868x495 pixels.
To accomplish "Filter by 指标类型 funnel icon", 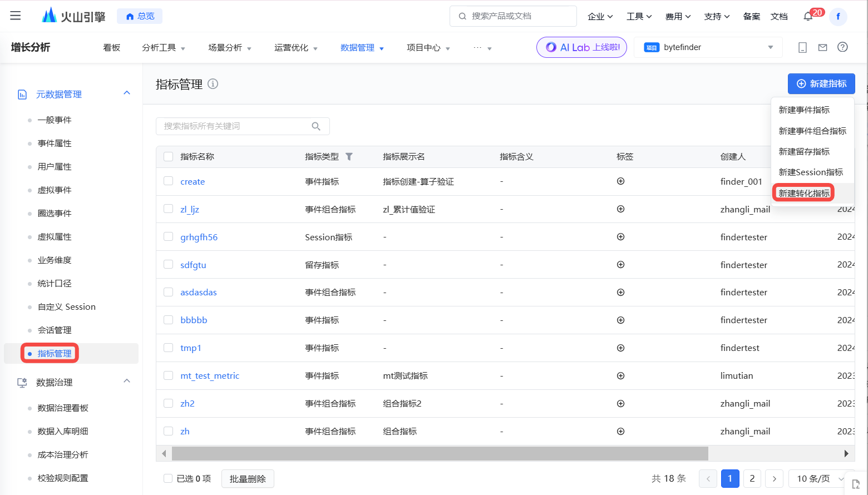I will pos(349,157).
